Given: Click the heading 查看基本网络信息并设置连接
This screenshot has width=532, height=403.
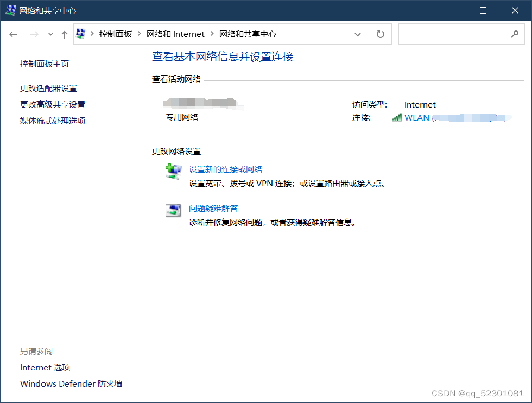Looking at the screenshot, I should coord(223,56).
